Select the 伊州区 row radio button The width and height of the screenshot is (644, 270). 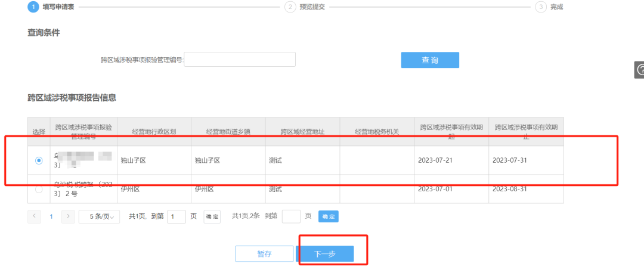coord(39,190)
